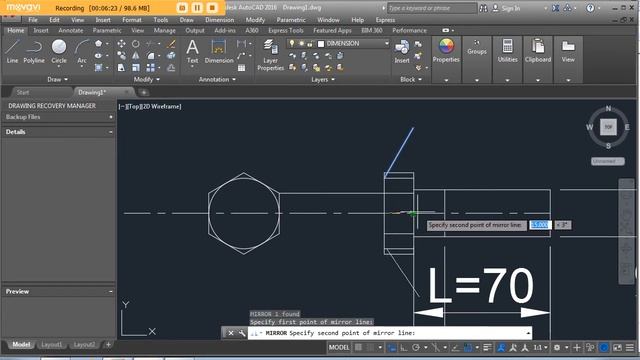This screenshot has width=640, height=360.
Task: Click the search keyword input field
Action: pos(431,8)
